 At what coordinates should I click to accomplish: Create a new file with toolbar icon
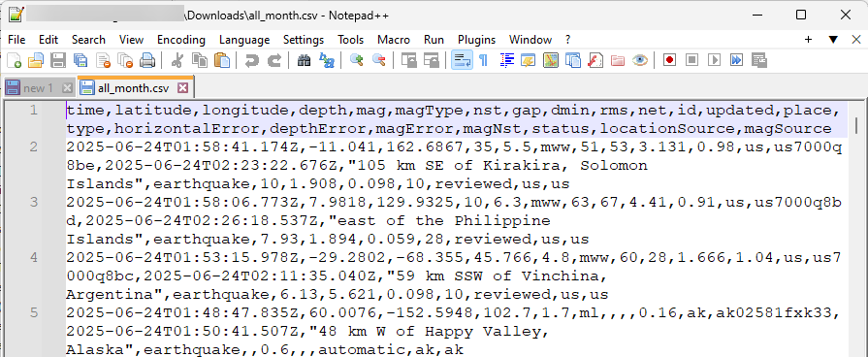click(14, 60)
